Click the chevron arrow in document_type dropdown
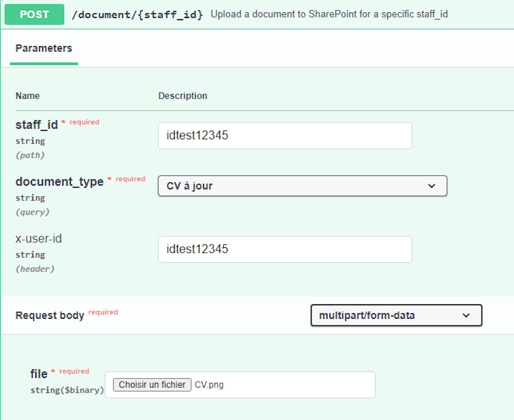 click(x=432, y=186)
